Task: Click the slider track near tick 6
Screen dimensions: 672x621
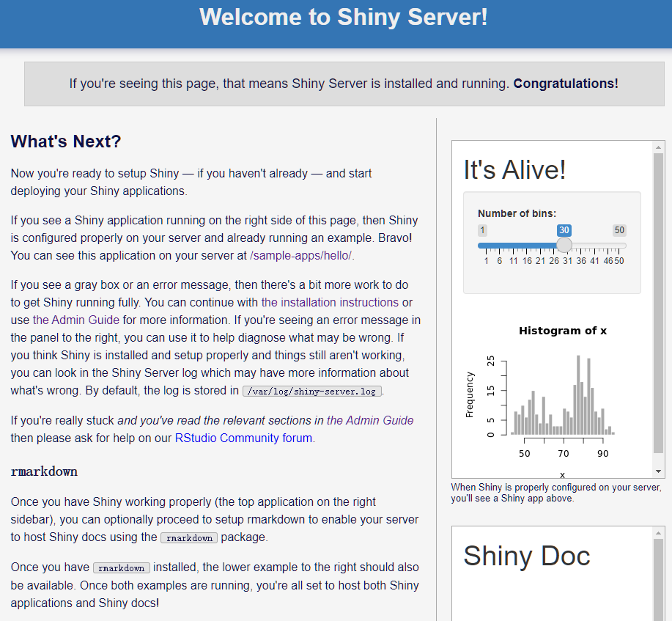Action: tap(500, 246)
